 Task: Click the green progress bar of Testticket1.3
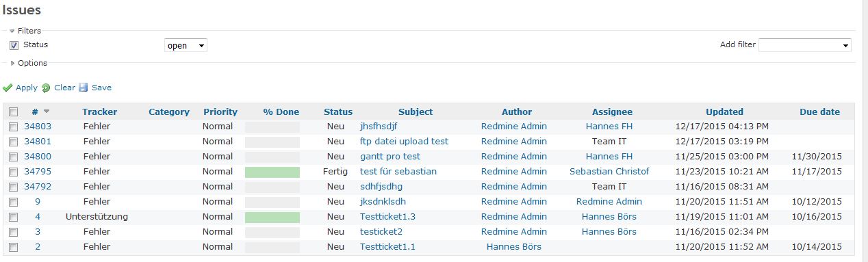[x=272, y=217]
